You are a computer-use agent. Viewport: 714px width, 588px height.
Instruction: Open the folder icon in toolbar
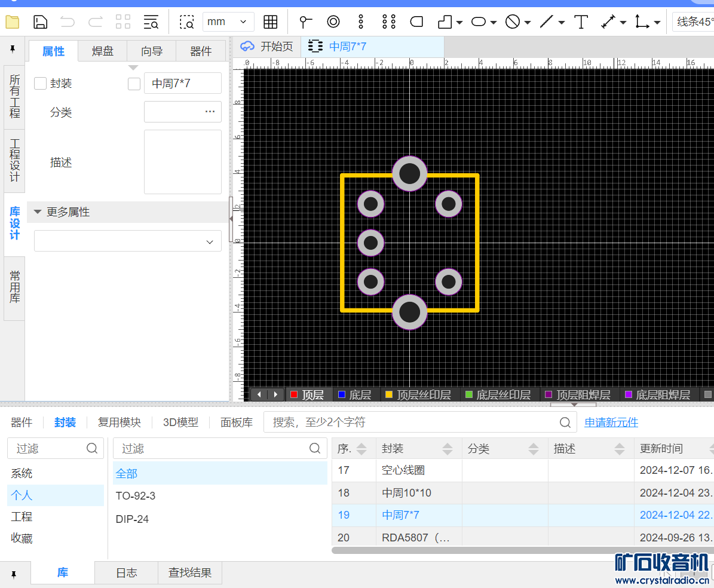[13, 22]
